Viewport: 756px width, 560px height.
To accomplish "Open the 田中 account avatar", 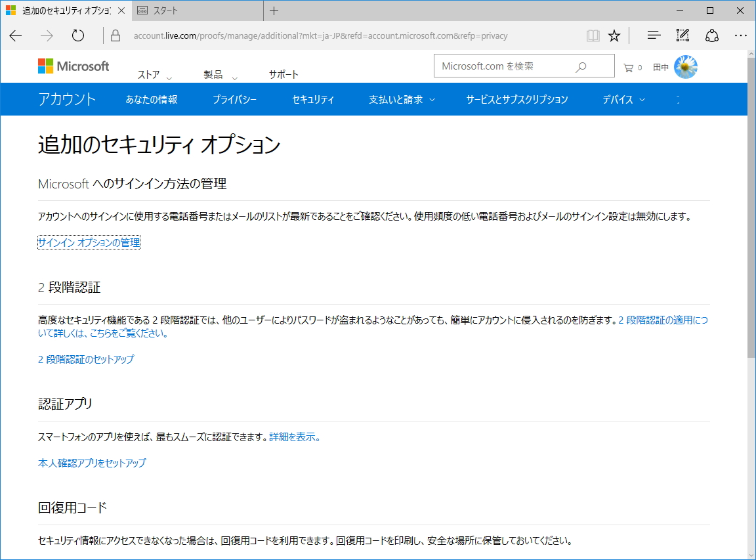I will click(685, 66).
